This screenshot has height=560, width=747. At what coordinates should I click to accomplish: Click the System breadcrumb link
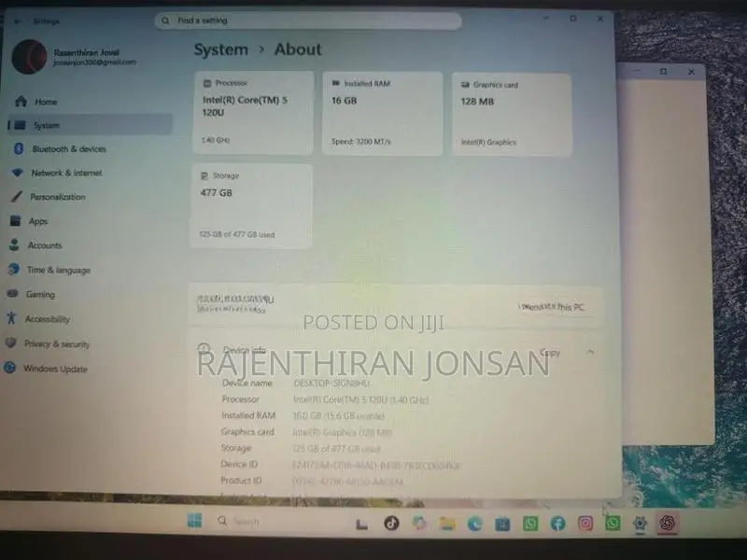(220, 49)
